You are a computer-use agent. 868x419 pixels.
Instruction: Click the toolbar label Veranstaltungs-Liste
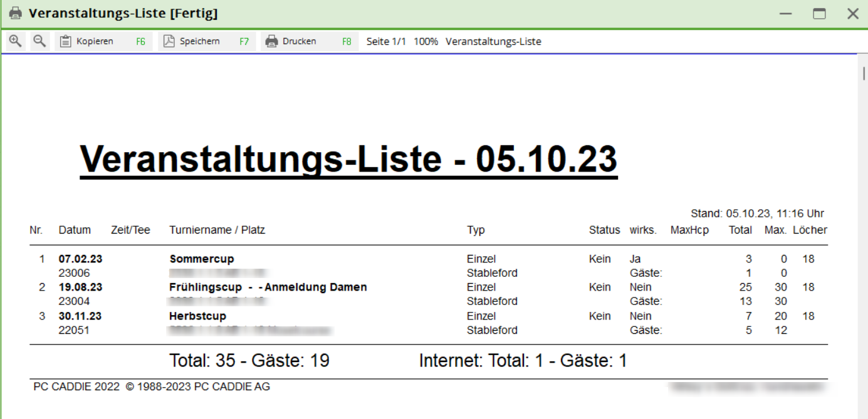pos(493,41)
